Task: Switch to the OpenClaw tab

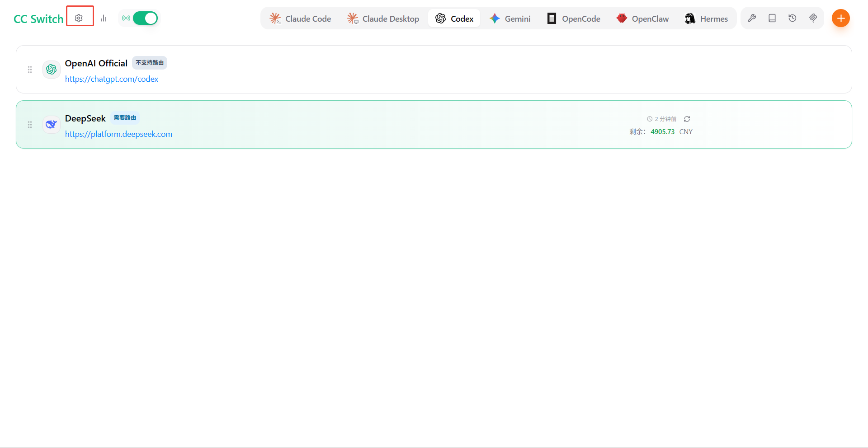Action: point(642,19)
